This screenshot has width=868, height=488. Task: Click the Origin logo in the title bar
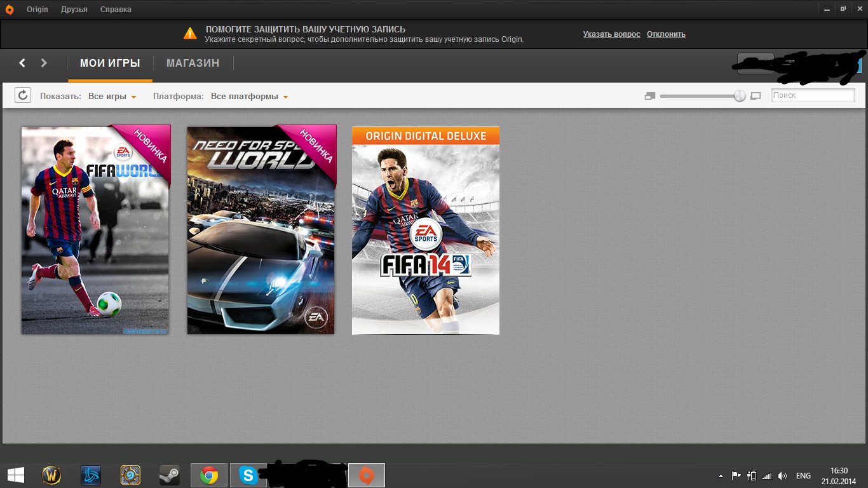click(x=10, y=9)
